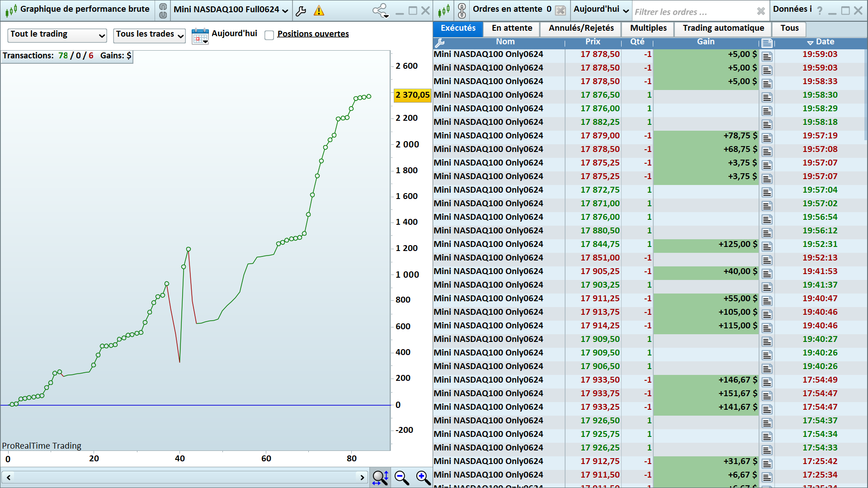Viewport: 868px width, 488px height.
Task: Click the calendar date picker icon
Action: click(200, 36)
